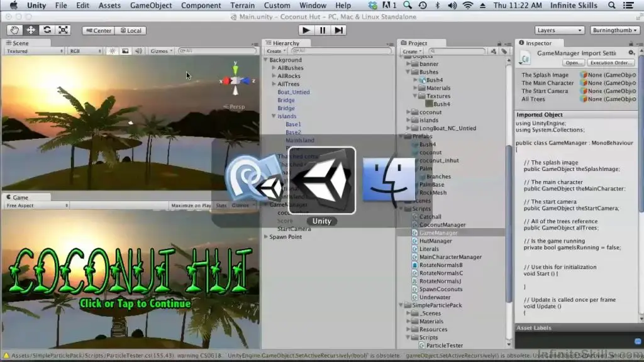Expand AllBushes in Hierarchy
Screen dimensions: 644x362
[274, 68]
